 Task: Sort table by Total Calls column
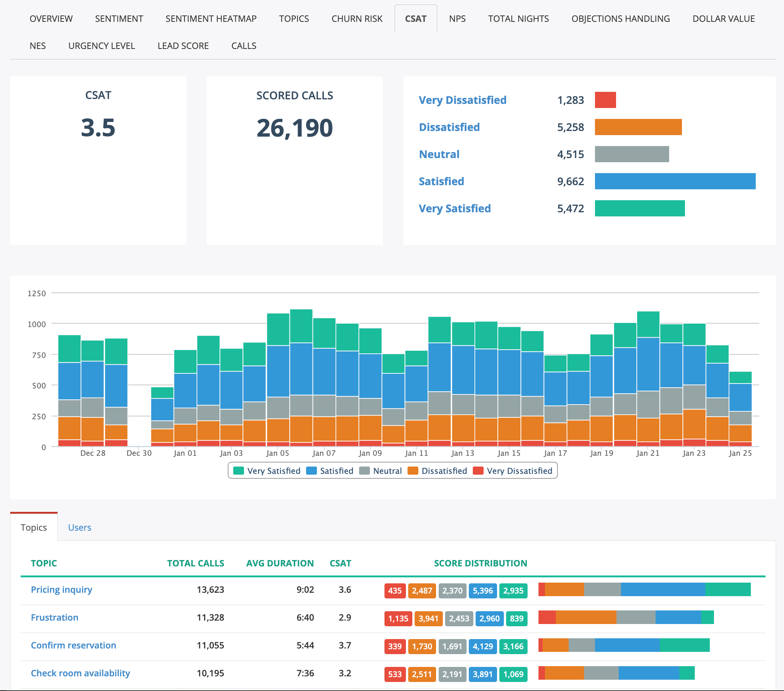[195, 563]
